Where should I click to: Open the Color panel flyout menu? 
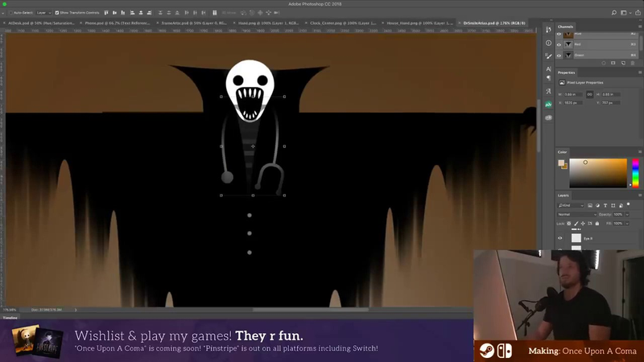(x=640, y=152)
